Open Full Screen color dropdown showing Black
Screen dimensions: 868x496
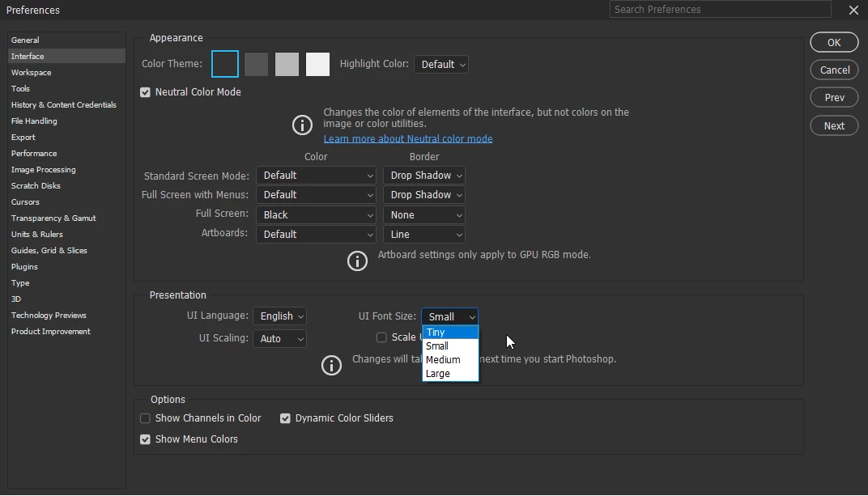click(x=316, y=214)
